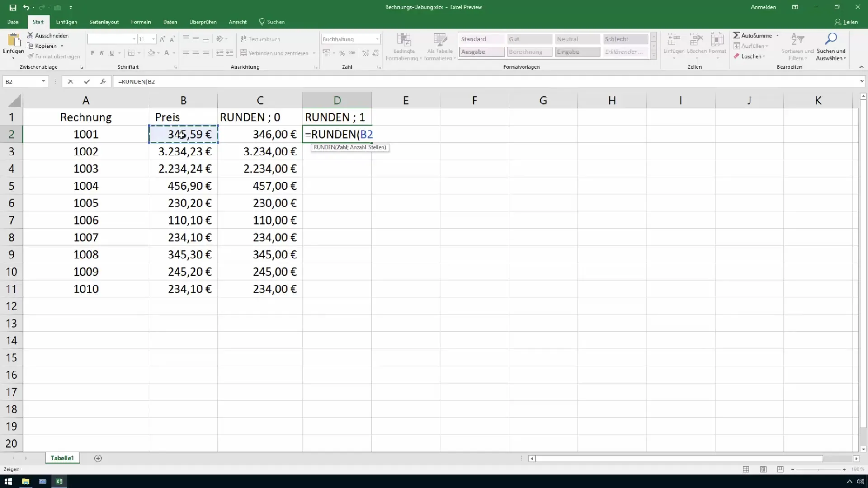Image resolution: width=868 pixels, height=488 pixels.
Task: Switch to the Daten tab
Action: pyautogui.click(x=170, y=22)
